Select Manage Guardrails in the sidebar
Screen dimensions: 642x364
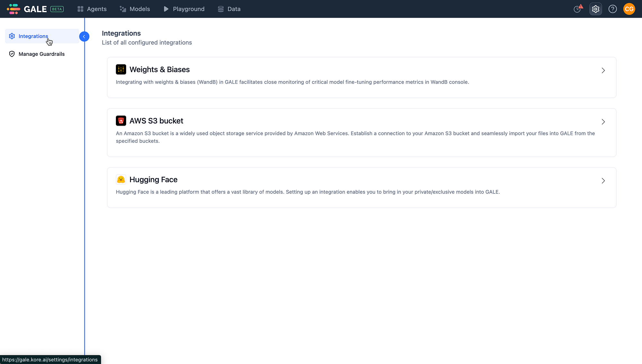(x=42, y=54)
